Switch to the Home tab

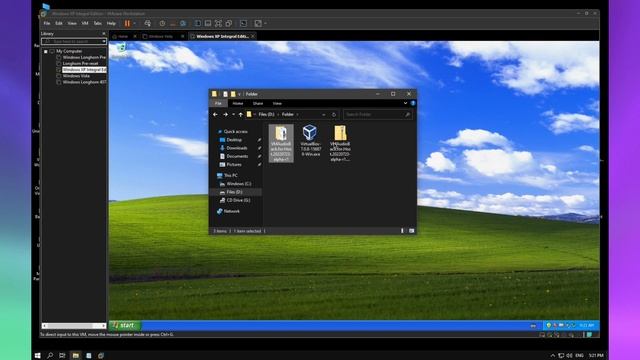click(122, 36)
